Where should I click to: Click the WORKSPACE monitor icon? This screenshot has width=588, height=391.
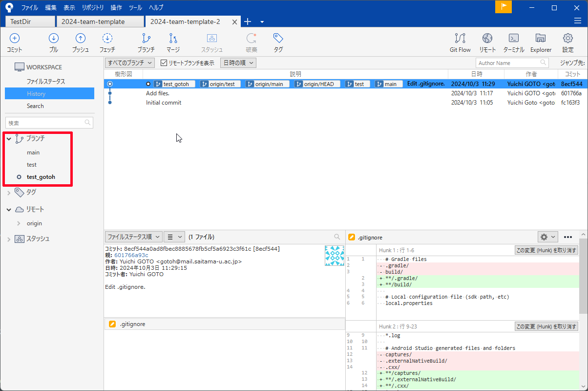click(19, 67)
